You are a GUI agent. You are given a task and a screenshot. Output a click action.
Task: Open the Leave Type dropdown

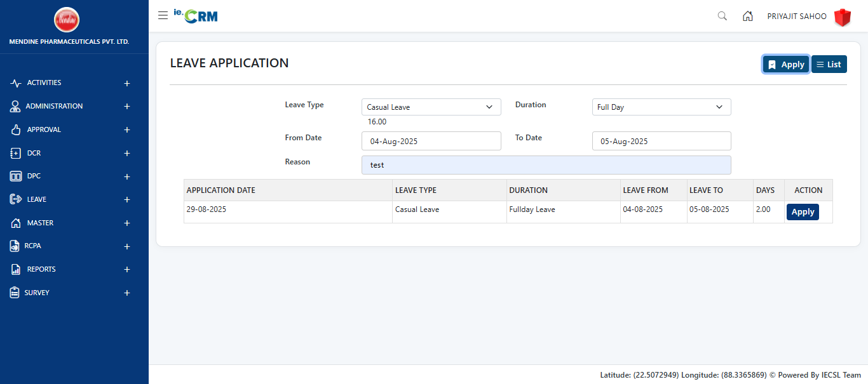(x=431, y=107)
